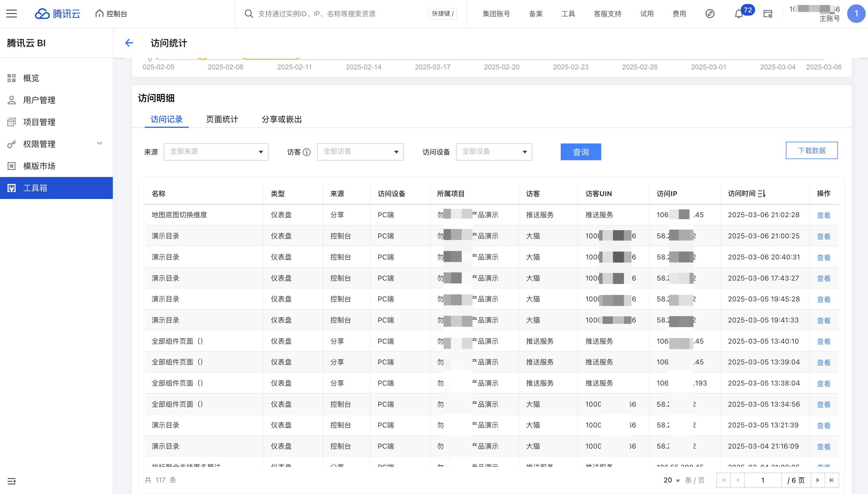
Task: Open the 全部访客 visitor dropdown
Action: (360, 152)
